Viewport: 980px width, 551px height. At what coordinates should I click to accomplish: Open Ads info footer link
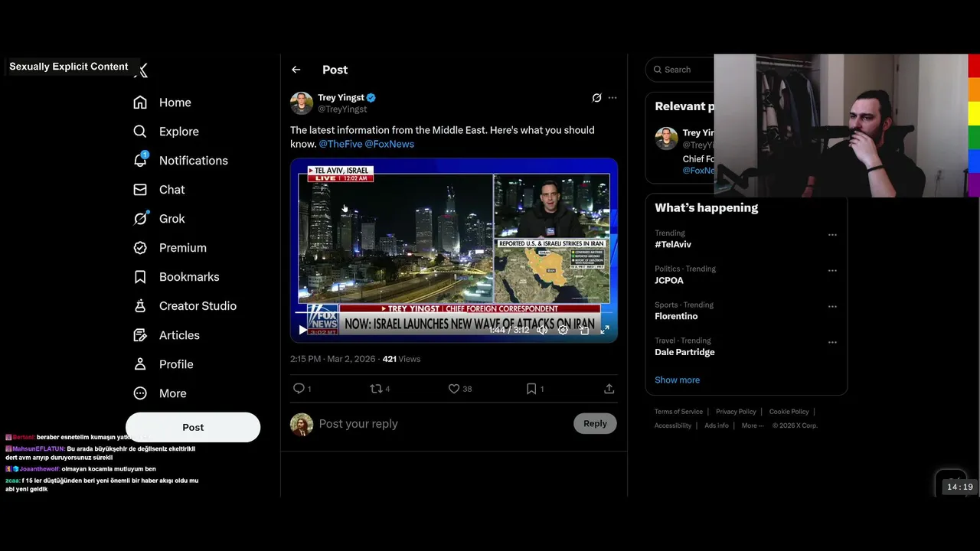point(717,425)
